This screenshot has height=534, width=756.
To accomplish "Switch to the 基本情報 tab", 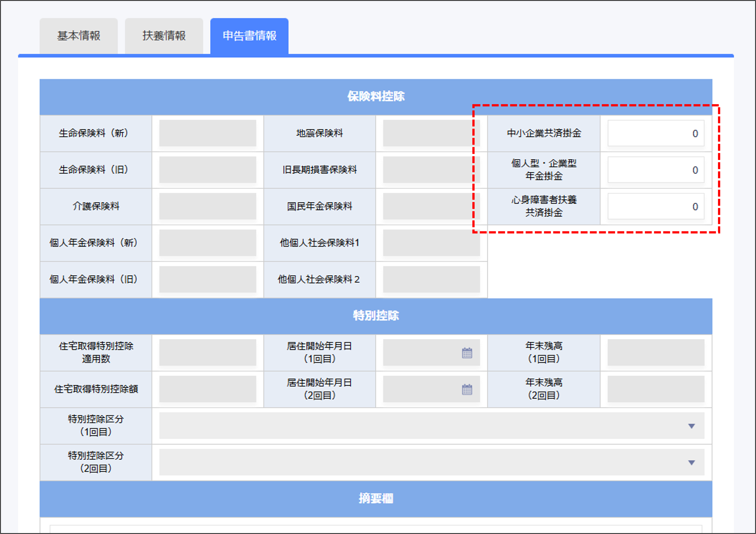I will pyautogui.click(x=79, y=36).
